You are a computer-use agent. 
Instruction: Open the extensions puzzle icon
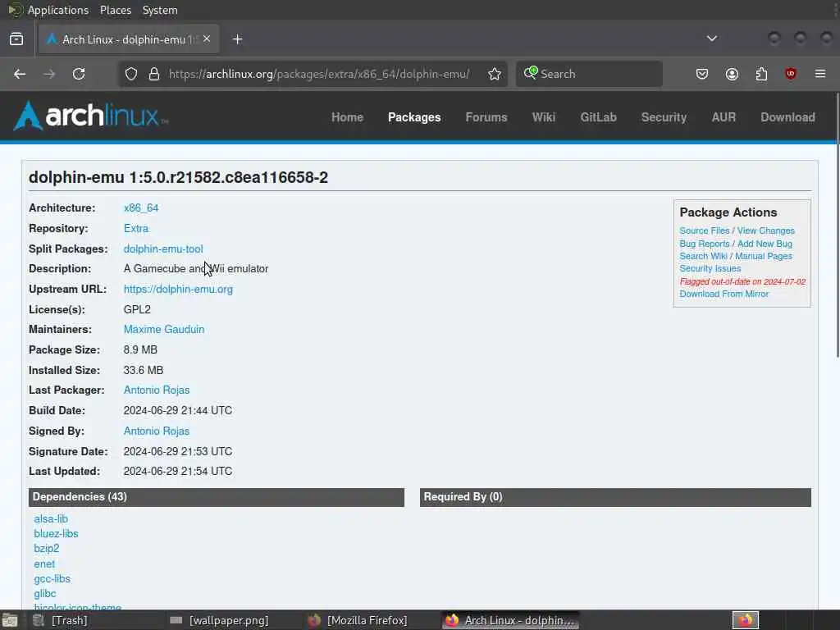coord(761,74)
